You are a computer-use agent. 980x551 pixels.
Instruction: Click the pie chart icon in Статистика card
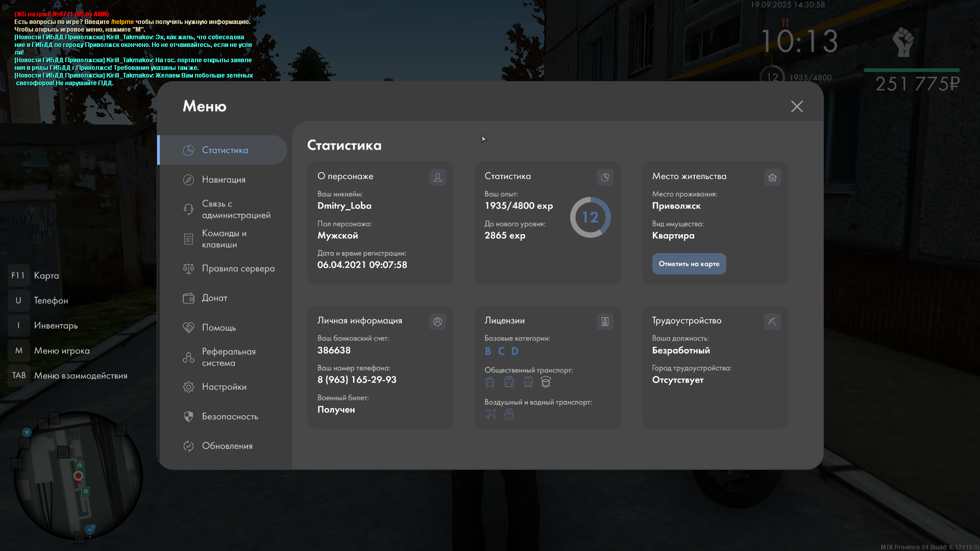605,177
